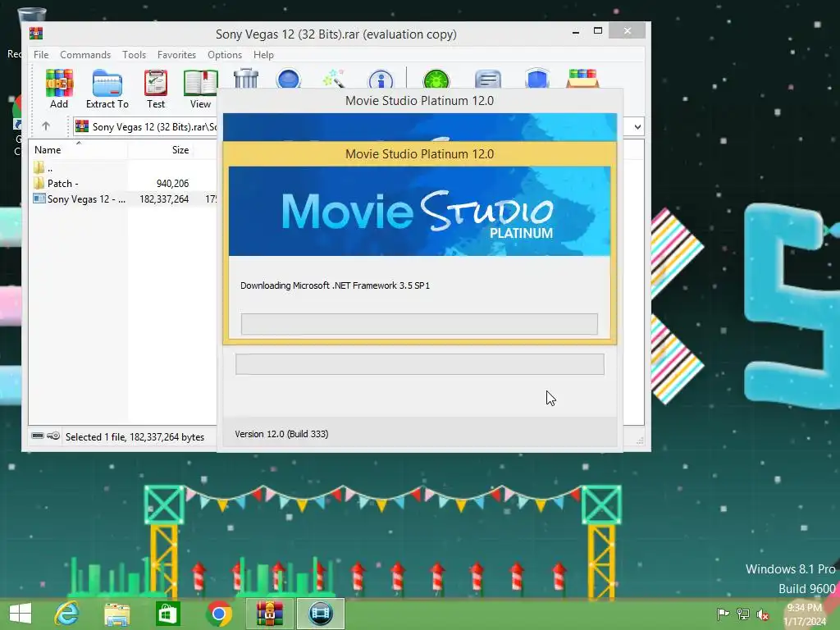Viewport: 840px width, 630px height.
Task: Open Google Chrome from the taskbar
Action: coord(218,614)
